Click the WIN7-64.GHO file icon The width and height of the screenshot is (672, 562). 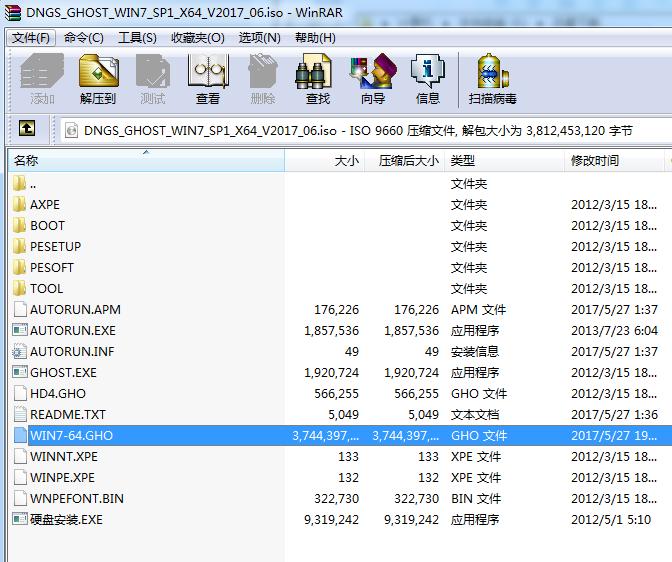tap(20, 435)
